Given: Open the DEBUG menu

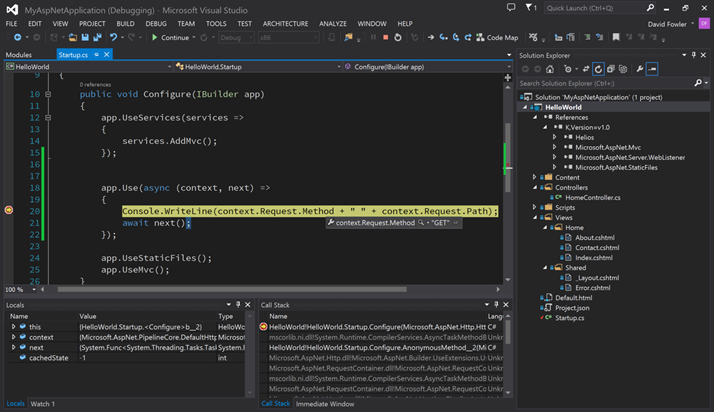Looking at the screenshot, I should [x=156, y=23].
